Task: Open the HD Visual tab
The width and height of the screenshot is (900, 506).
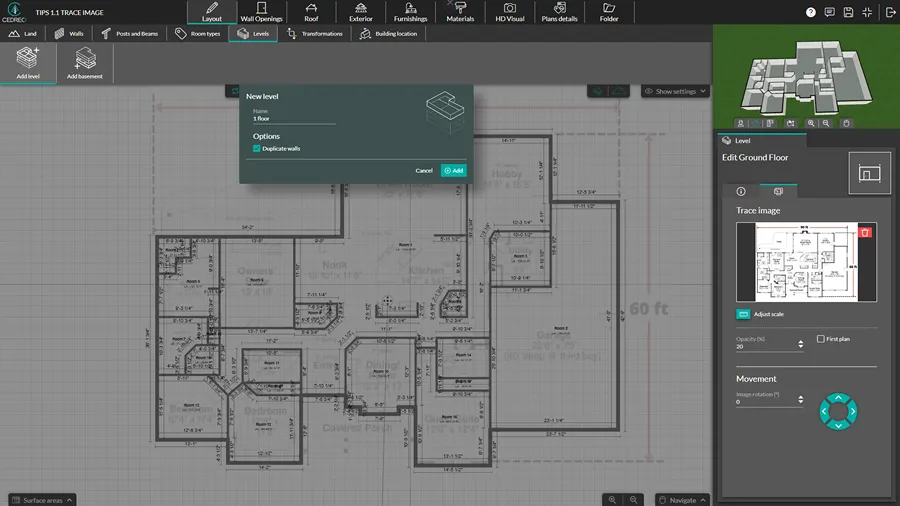Action: [x=510, y=12]
